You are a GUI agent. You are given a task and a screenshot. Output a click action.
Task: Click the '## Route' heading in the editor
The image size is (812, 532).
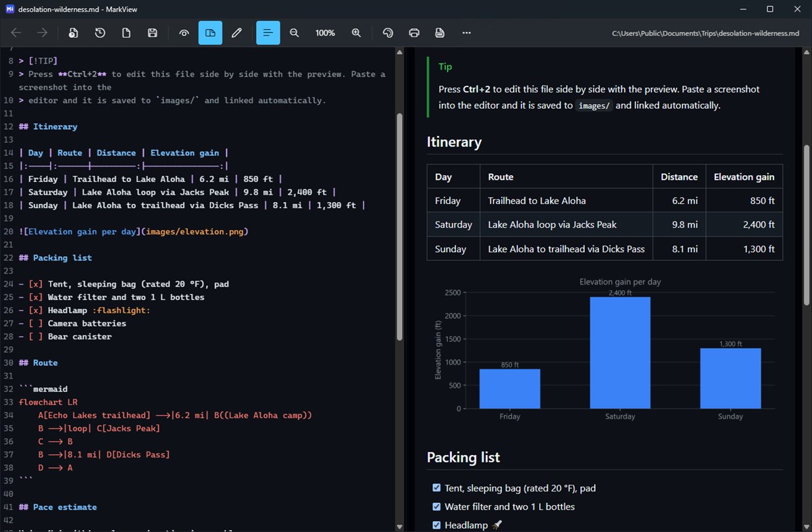tap(39, 362)
